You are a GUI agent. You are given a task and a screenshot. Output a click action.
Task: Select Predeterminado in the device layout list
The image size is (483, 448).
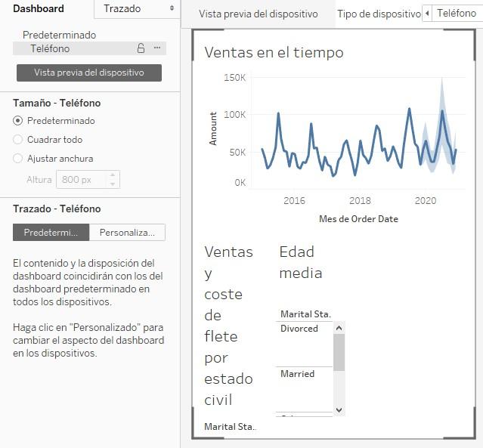point(59,35)
